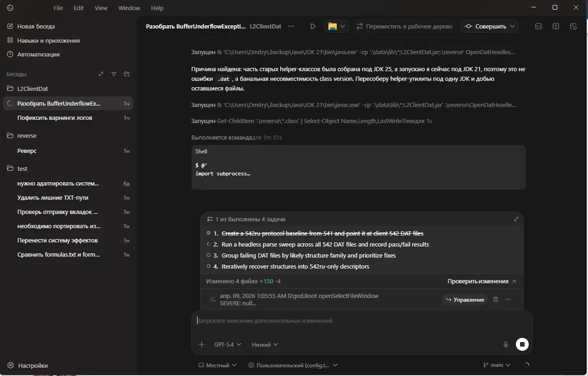Collapse the task list panel icon
This screenshot has width=588, height=376.
[x=516, y=219]
